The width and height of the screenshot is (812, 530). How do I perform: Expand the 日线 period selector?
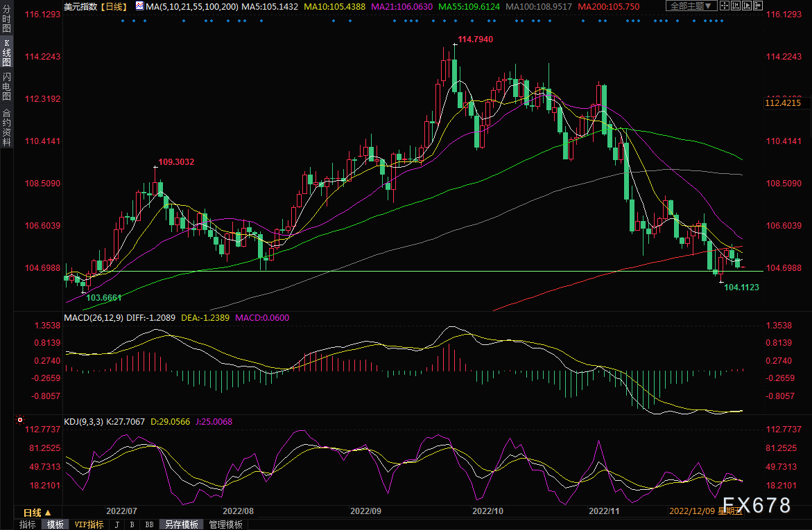pos(37,513)
